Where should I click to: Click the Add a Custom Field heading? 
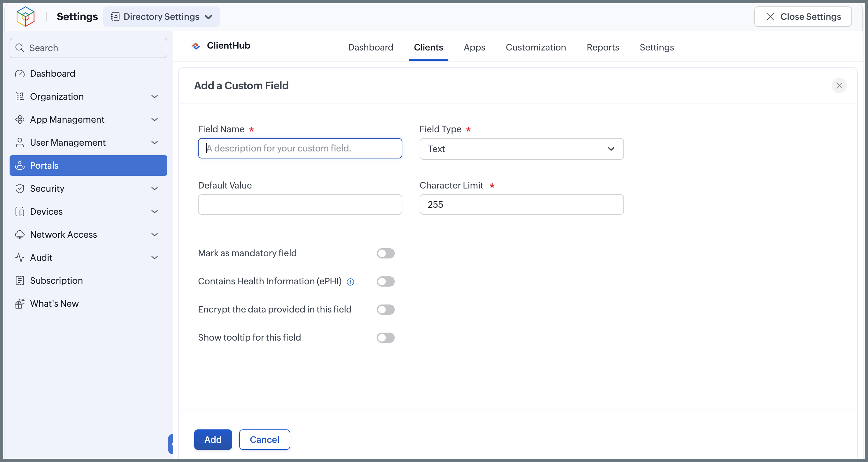pyautogui.click(x=241, y=86)
